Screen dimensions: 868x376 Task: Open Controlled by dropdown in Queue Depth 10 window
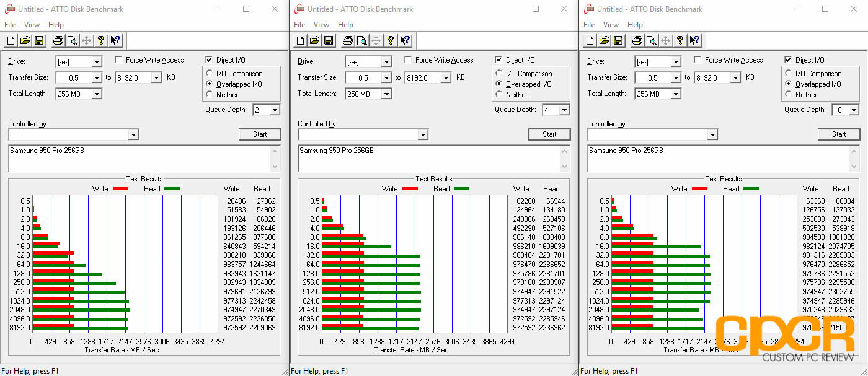[712, 135]
